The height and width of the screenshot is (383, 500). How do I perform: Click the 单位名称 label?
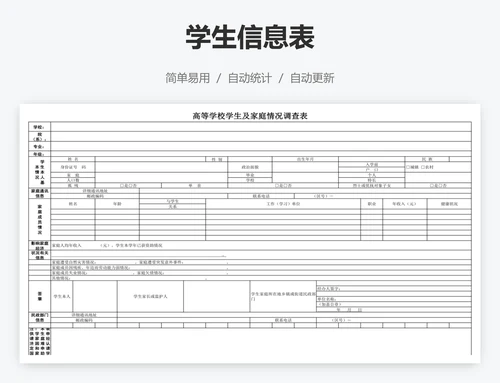(326, 299)
